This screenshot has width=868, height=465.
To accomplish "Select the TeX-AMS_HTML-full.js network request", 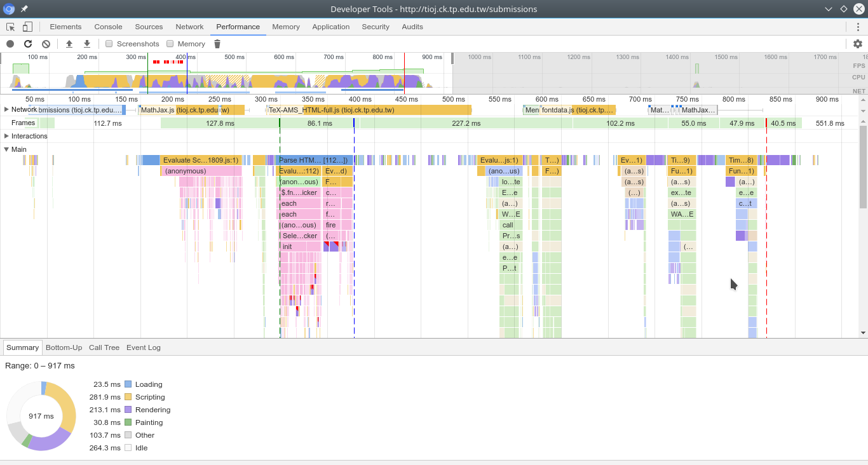I will (x=370, y=110).
